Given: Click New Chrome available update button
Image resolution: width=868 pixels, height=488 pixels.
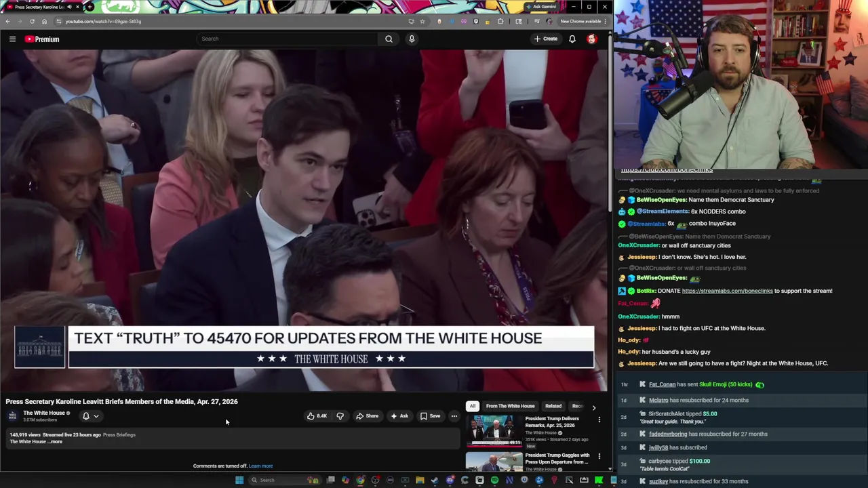Looking at the screenshot, I should 583,21.
